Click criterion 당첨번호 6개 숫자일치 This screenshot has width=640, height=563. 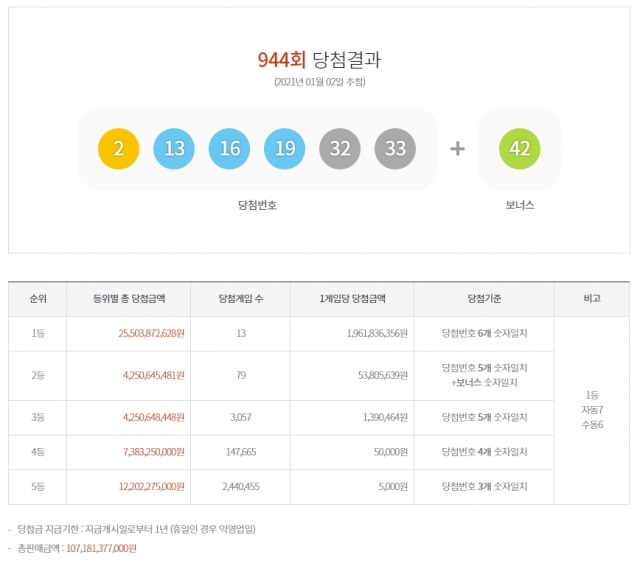pyautogui.click(x=484, y=334)
